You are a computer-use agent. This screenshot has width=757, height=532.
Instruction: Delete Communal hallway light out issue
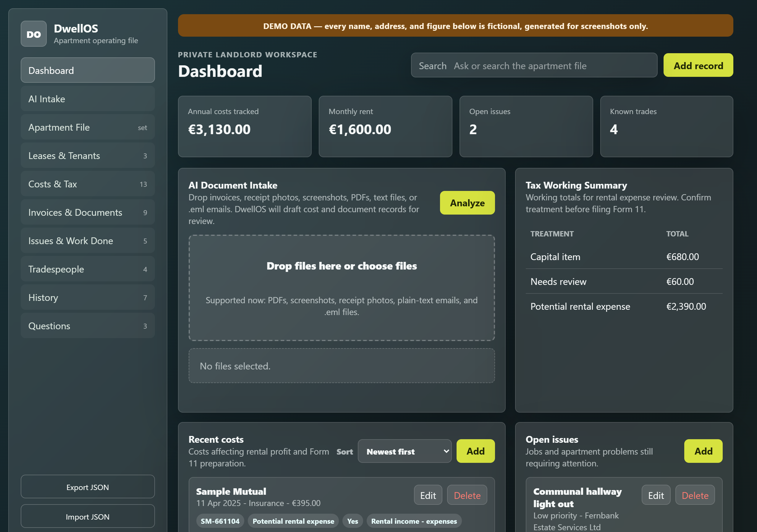click(695, 495)
